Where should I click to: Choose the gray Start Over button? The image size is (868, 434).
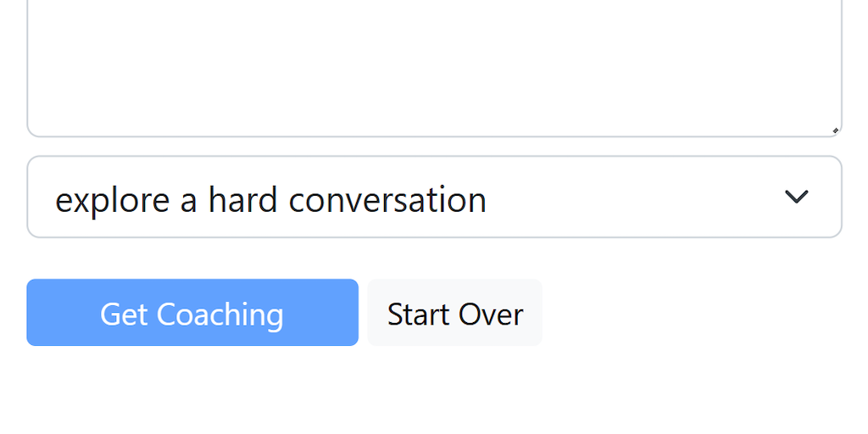tap(455, 313)
